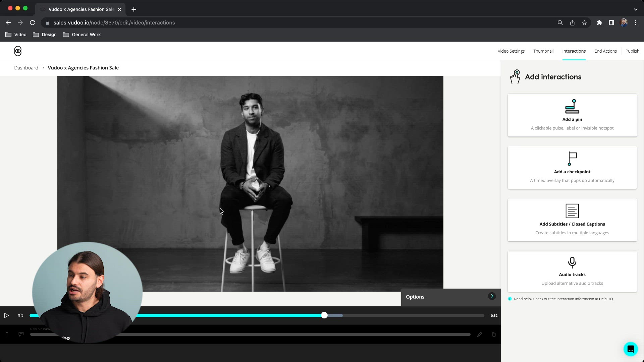Click the Audio tracks card

coord(572,271)
